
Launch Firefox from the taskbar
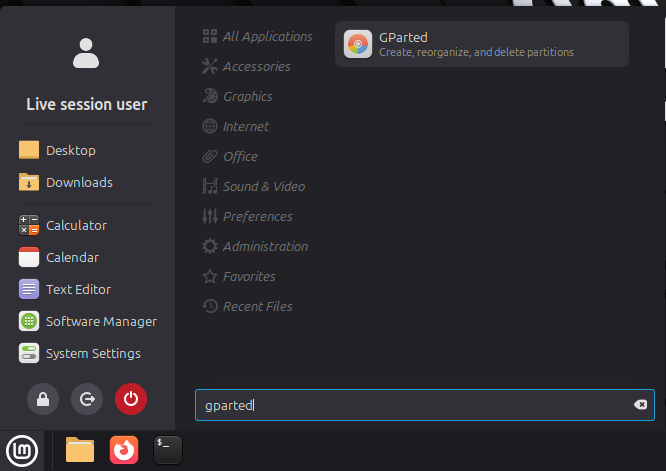point(124,450)
